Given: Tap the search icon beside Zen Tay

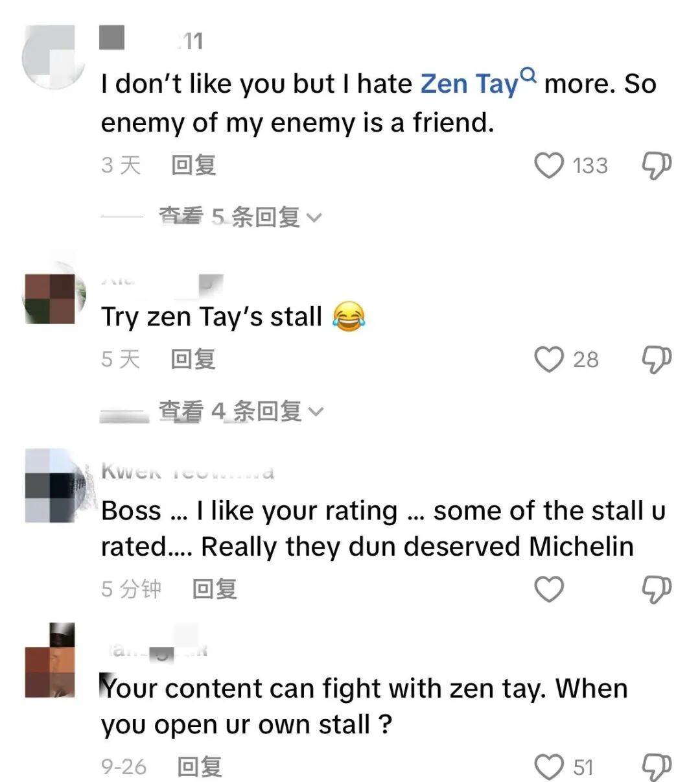Looking at the screenshot, I should (529, 75).
